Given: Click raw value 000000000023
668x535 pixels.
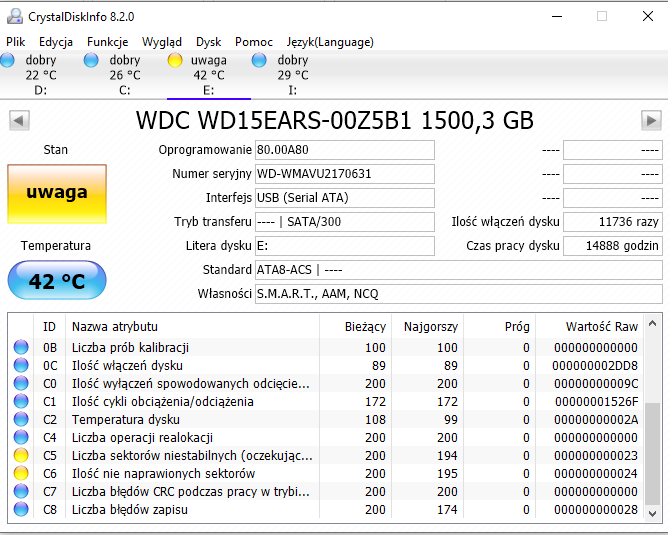Looking at the screenshot, I should 596,456.
